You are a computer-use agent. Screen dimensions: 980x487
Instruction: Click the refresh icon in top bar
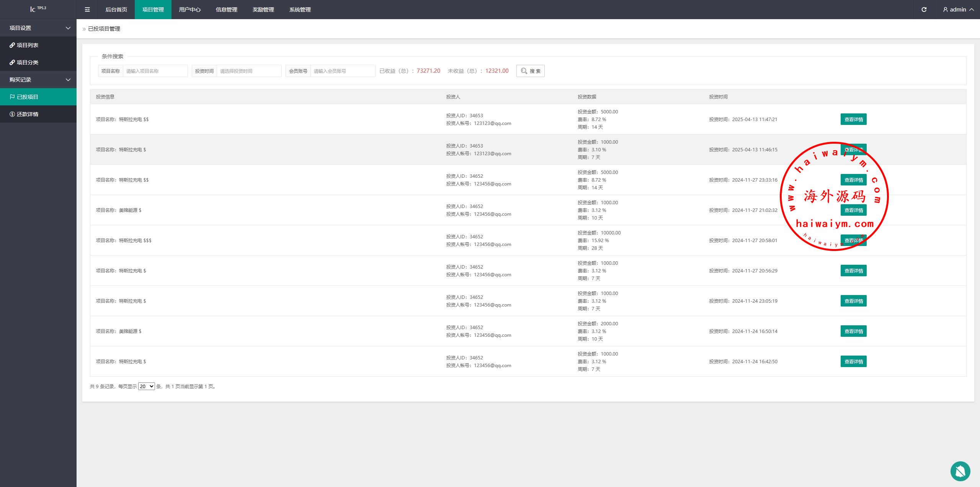click(x=924, y=10)
